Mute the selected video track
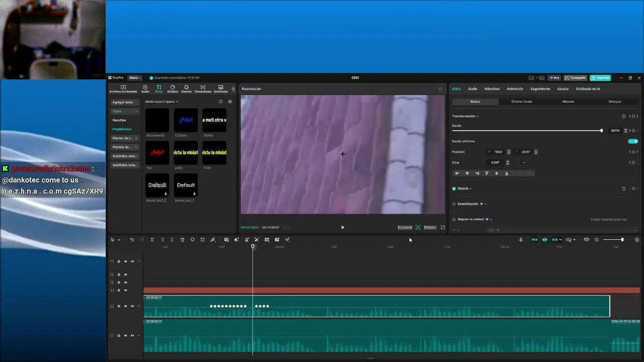The image size is (644, 362). pyautogui.click(x=132, y=306)
